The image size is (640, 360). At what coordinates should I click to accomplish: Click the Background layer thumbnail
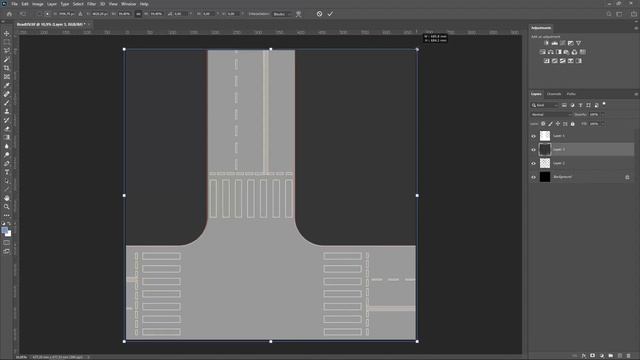[545, 177]
